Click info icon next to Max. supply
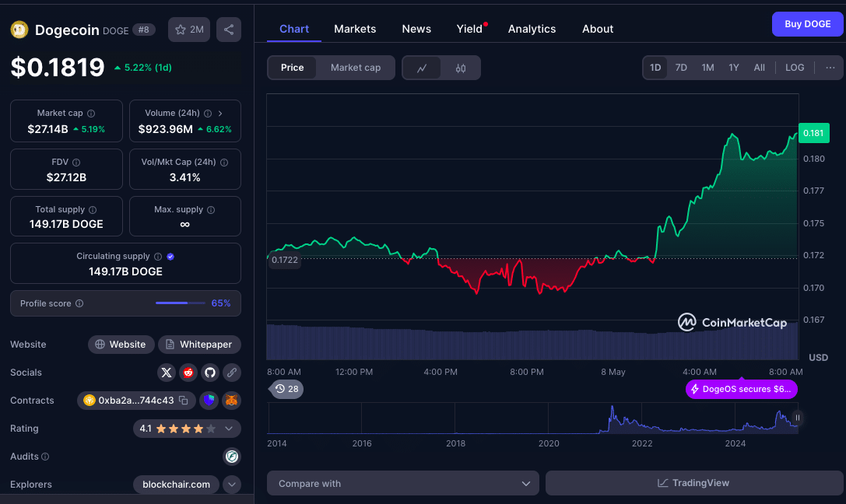 point(211,210)
